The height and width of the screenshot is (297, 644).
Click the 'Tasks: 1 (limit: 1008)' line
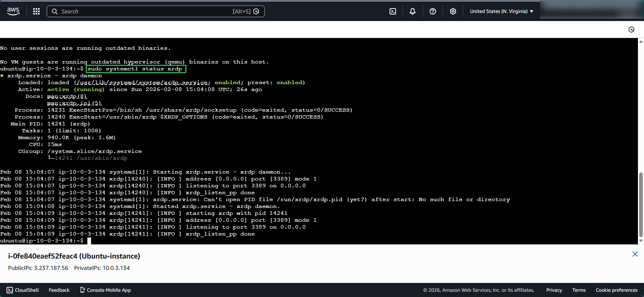[x=61, y=131]
